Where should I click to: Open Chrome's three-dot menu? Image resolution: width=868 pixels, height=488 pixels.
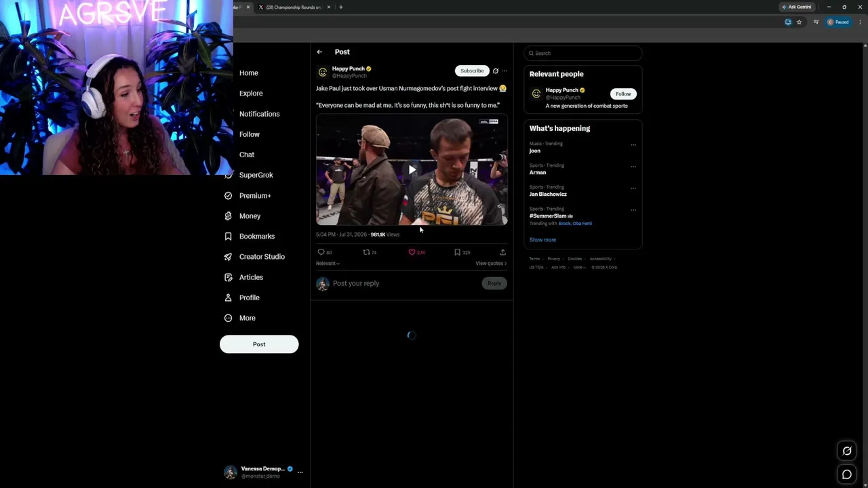(x=860, y=22)
